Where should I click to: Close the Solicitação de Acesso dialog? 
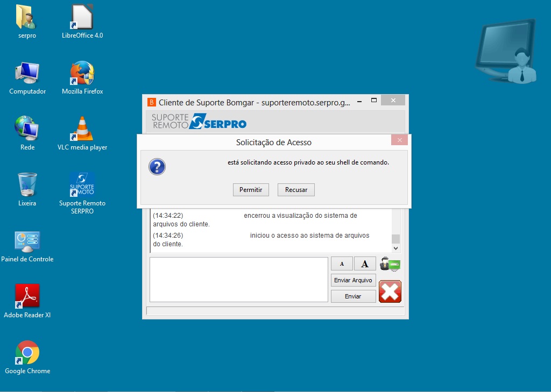coord(400,140)
